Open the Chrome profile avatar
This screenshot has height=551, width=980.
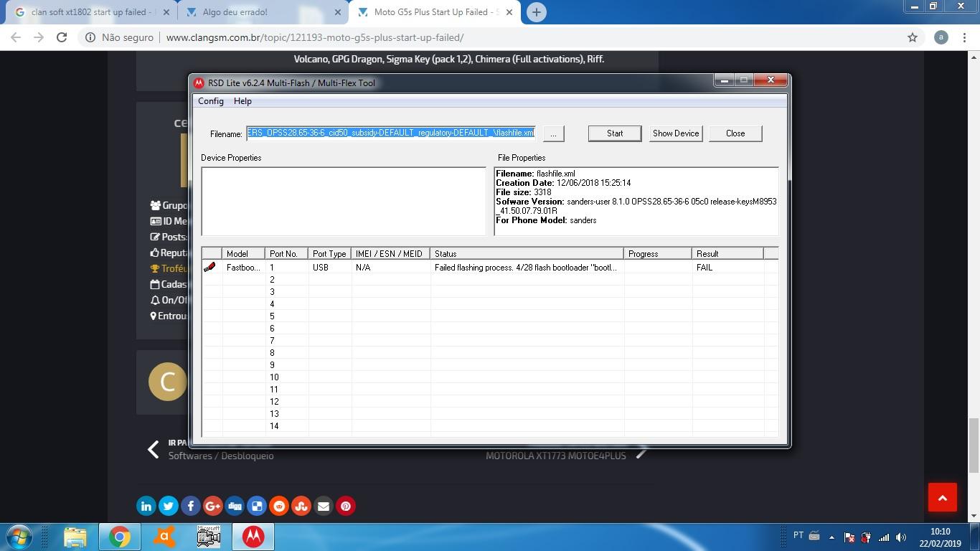941,37
